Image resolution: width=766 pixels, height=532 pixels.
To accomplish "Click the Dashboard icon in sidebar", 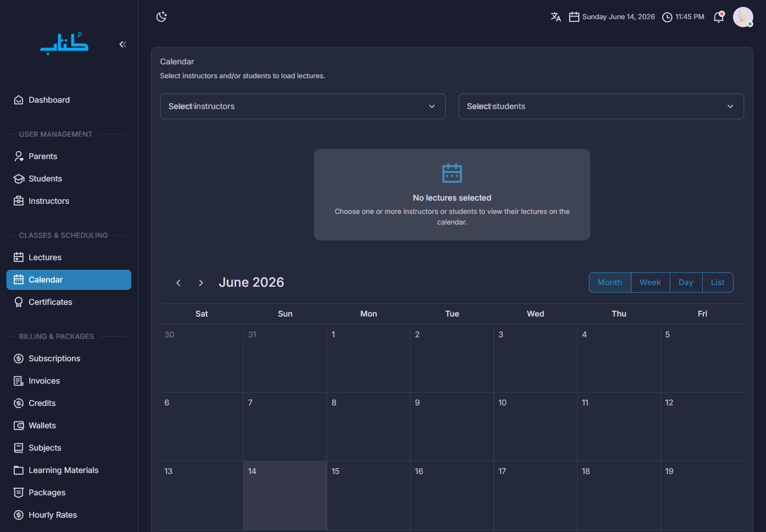I will [x=19, y=100].
